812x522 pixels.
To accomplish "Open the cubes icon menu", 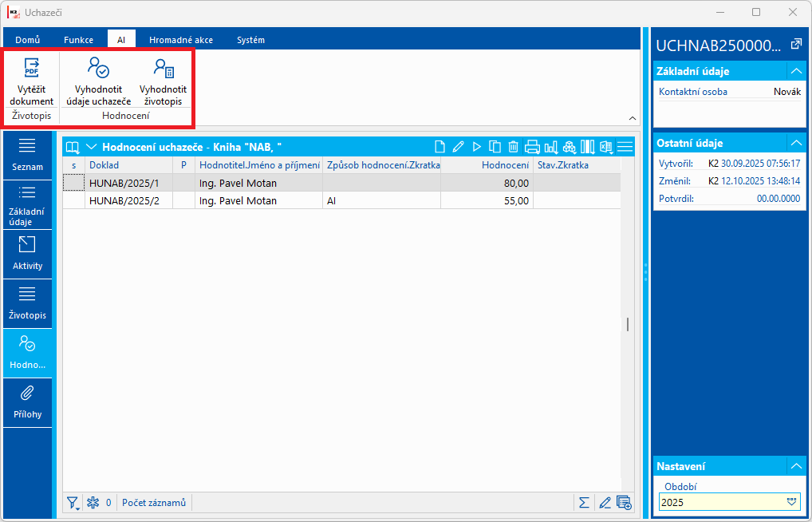I will [570, 147].
